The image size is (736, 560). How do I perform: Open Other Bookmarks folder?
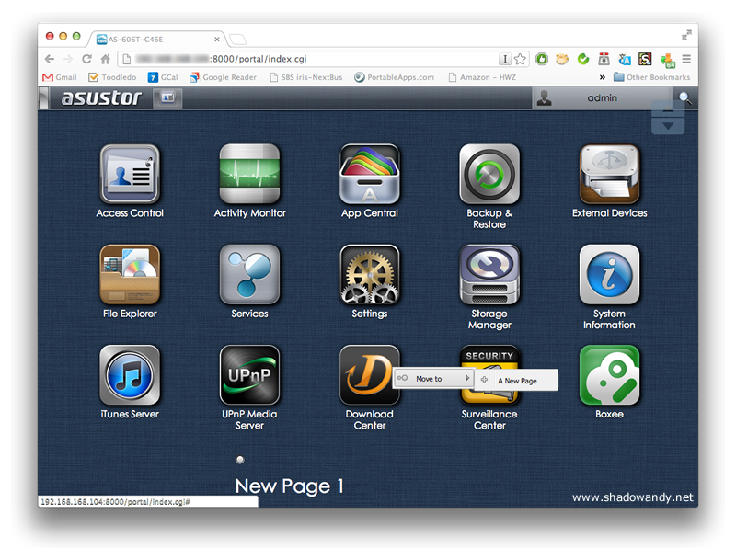pyautogui.click(x=652, y=77)
